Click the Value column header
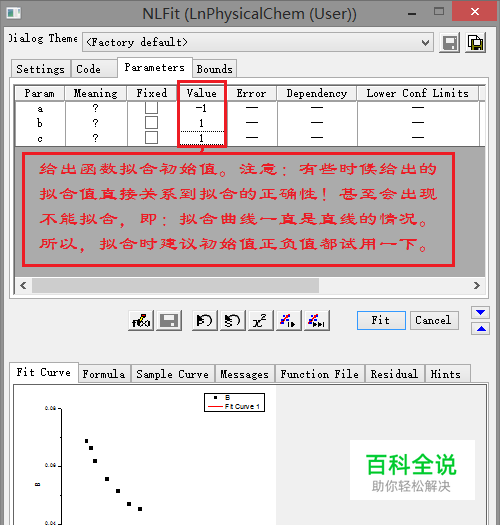Viewport: 500px width, 525px height. (202, 93)
